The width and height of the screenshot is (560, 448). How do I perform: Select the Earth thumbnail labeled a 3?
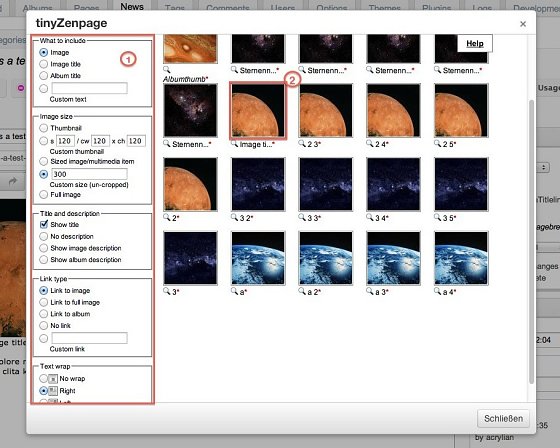pos(394,258)
